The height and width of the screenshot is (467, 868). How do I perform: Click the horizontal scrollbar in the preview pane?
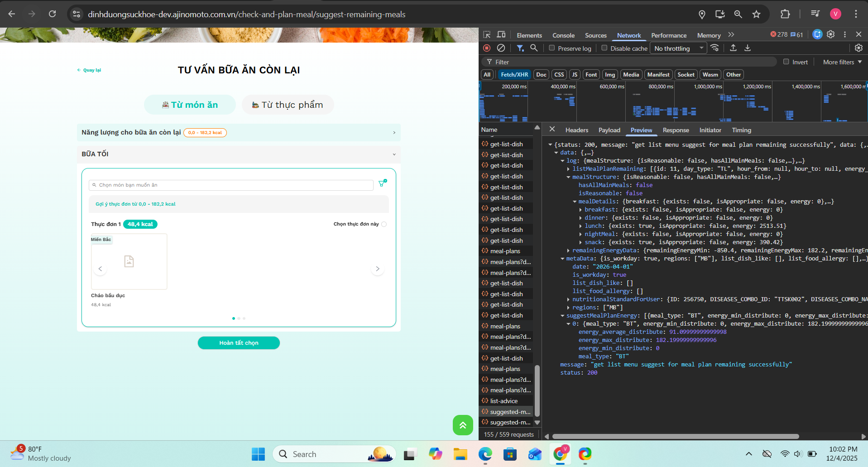tap(675, 437)
